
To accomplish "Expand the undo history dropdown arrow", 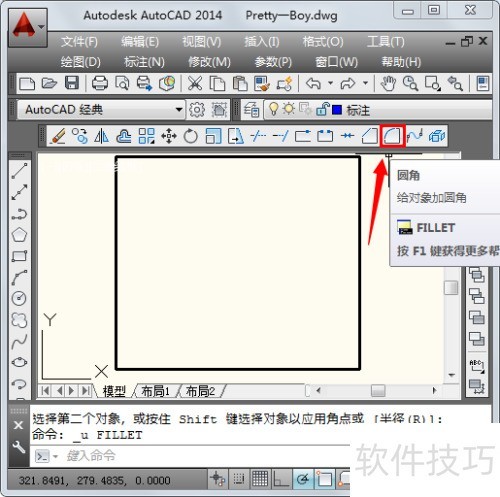I will pos(330,83).
